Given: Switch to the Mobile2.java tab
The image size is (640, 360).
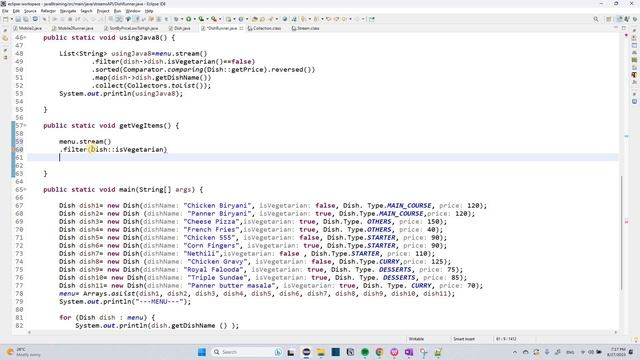Looking at the screenshot, I should tap(28, 28).
